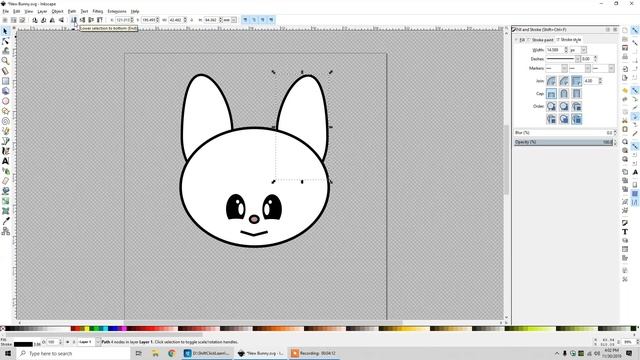Toggle square cap button

[576, 93]
